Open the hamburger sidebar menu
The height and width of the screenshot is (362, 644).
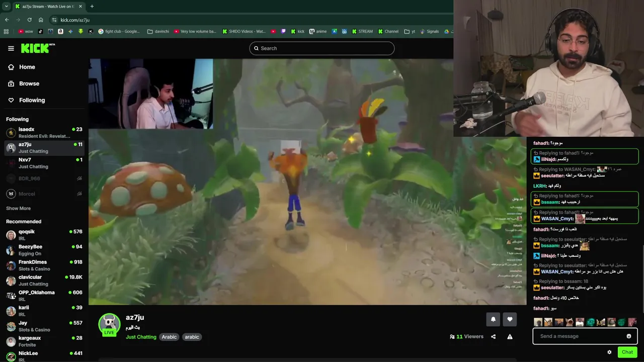tap(11, 48)
